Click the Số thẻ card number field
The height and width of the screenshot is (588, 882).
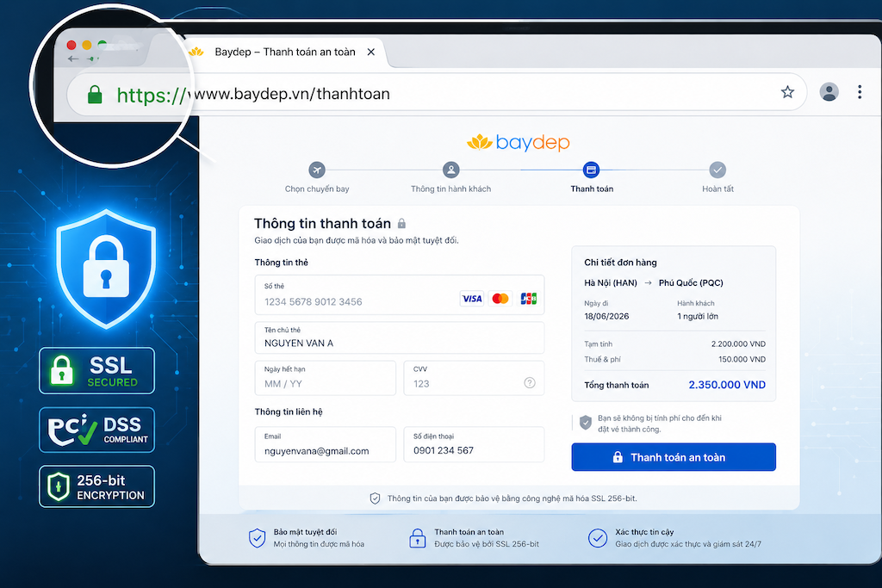pos(400,295)
